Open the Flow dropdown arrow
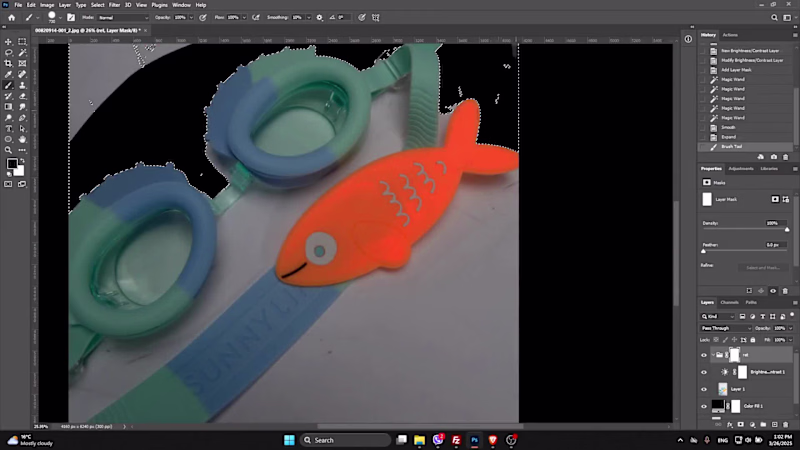The width and height of the screenshot is (800, 450). click(x=244, y=17)
